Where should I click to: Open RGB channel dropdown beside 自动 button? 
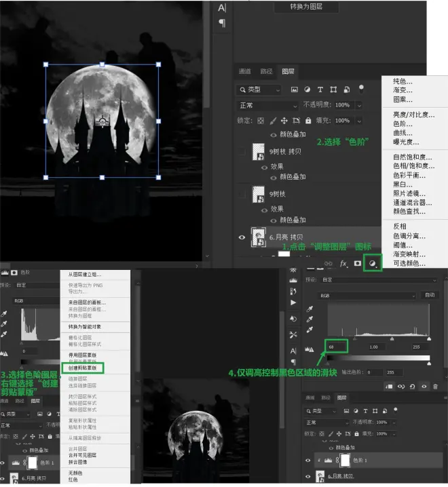pos(367,295)
